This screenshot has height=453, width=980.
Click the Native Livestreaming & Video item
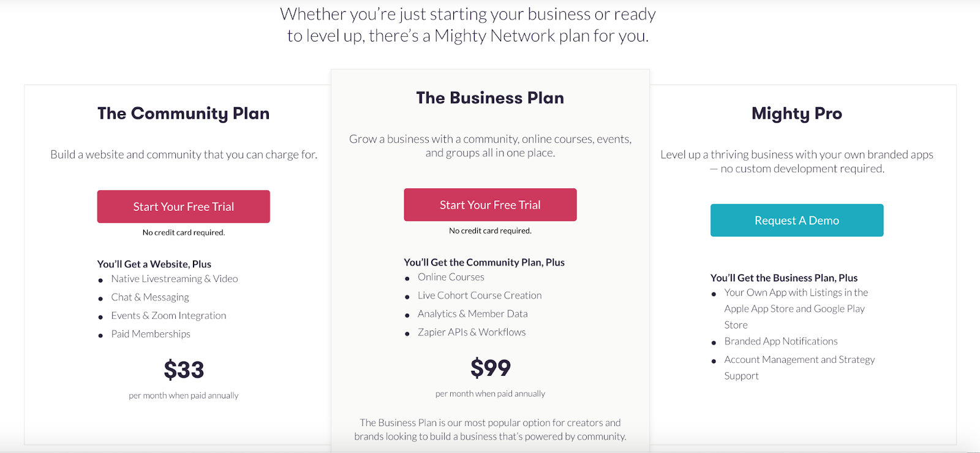175,278
